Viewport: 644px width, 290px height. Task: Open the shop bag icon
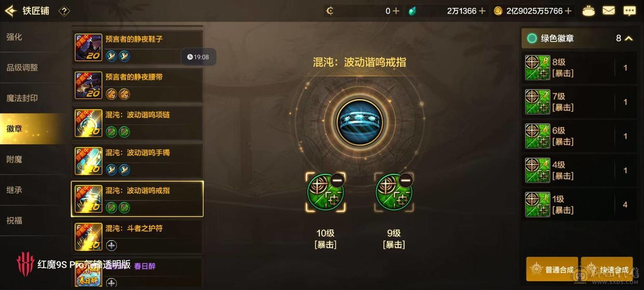click(x=589, y=11)
